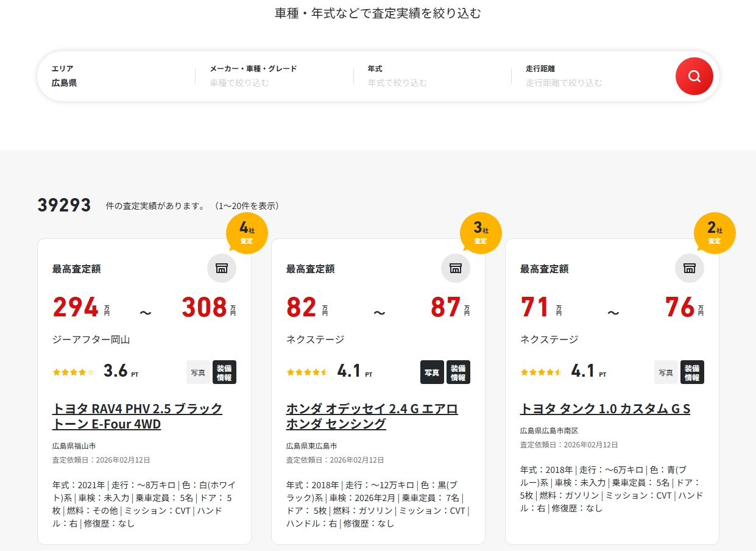Click 装備情報 button on RAV4 card
756x551 pixels.
224,372
